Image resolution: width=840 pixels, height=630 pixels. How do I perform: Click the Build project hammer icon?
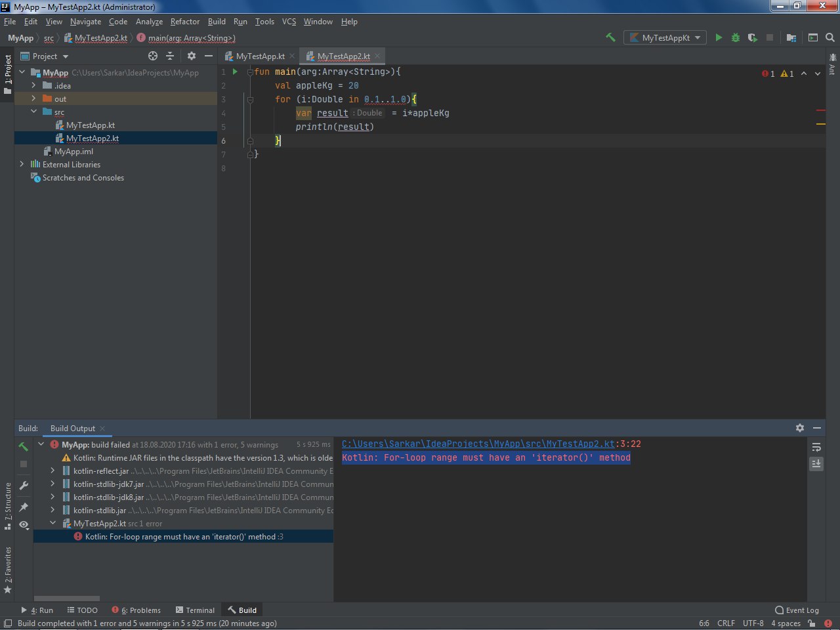coord(610,37)
